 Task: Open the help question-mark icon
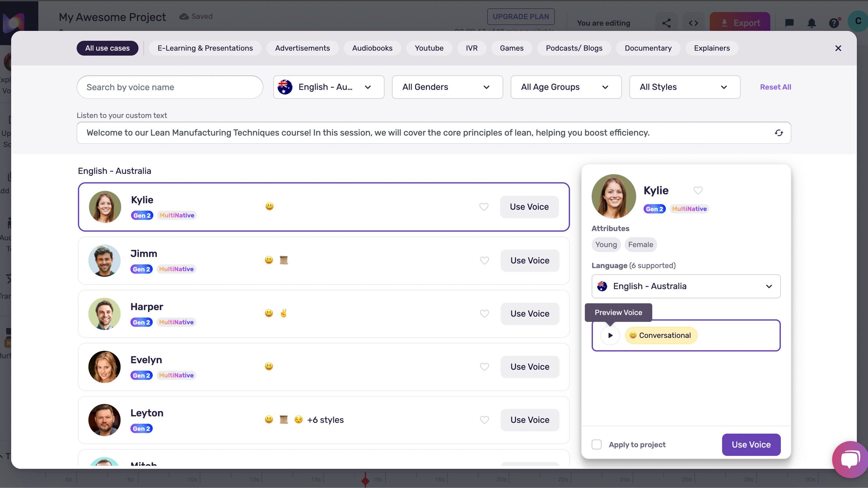834,23
